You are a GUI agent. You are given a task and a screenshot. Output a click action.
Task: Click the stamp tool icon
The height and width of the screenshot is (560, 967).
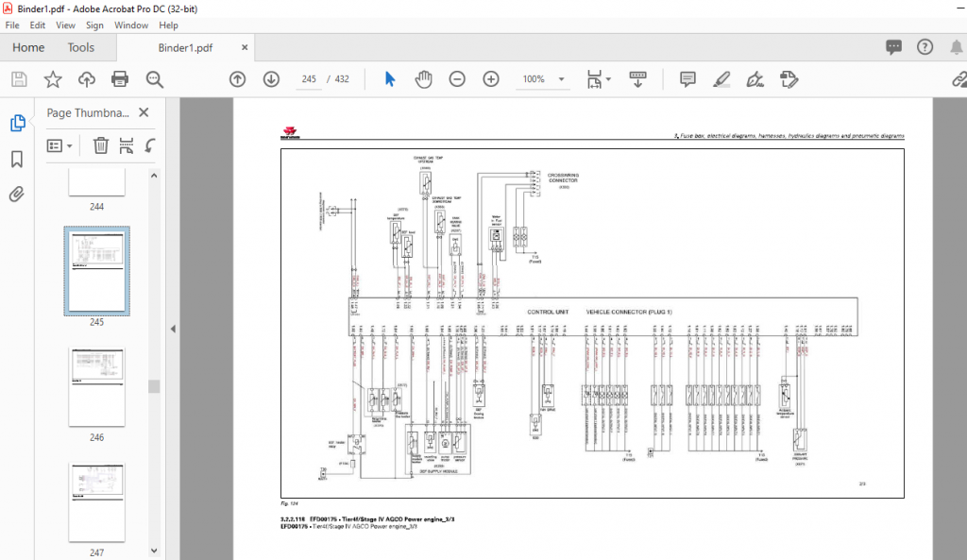point(789,79)
